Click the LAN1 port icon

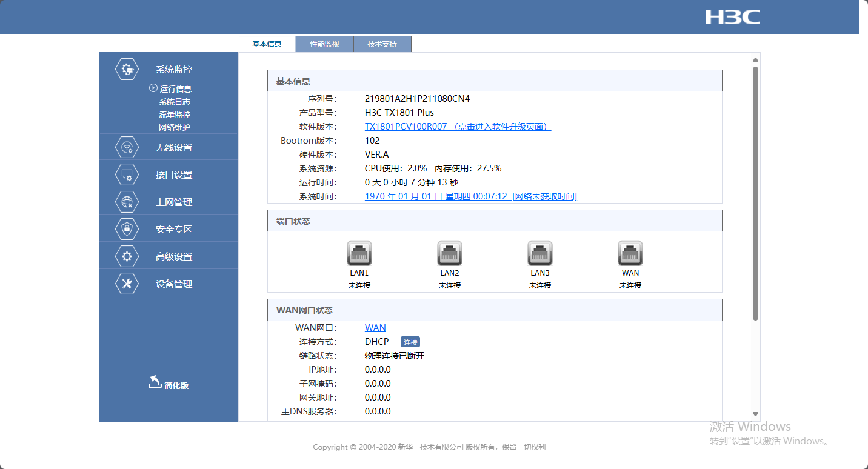[359, 253]
